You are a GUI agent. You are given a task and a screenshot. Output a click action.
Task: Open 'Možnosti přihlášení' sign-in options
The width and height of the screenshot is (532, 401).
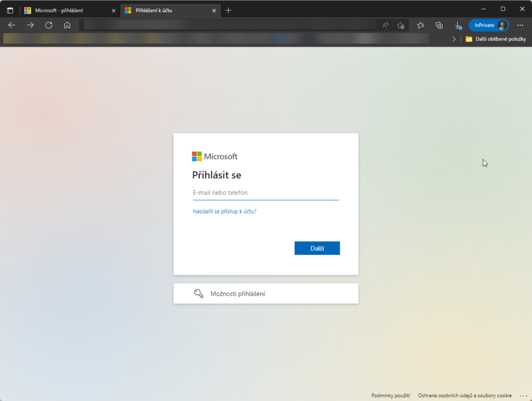(265, 293)
